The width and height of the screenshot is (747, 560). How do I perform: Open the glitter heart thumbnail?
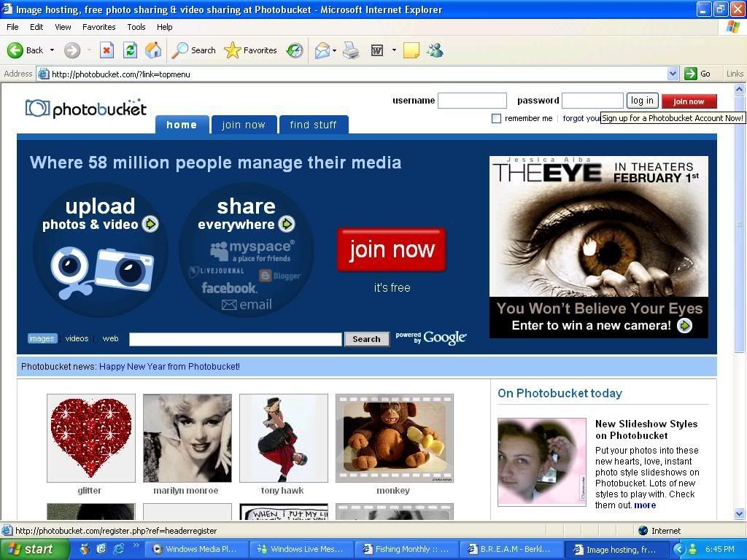(91, 438)
